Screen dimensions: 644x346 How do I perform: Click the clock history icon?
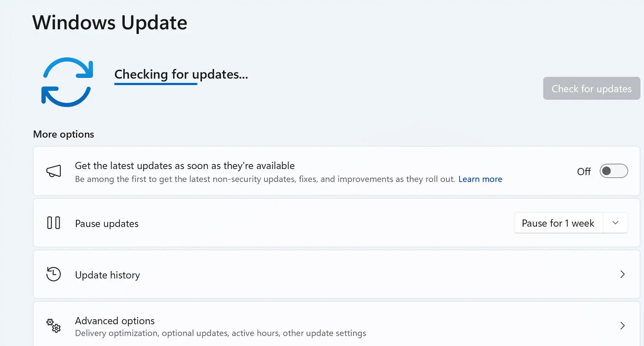[x=53, y=274]
